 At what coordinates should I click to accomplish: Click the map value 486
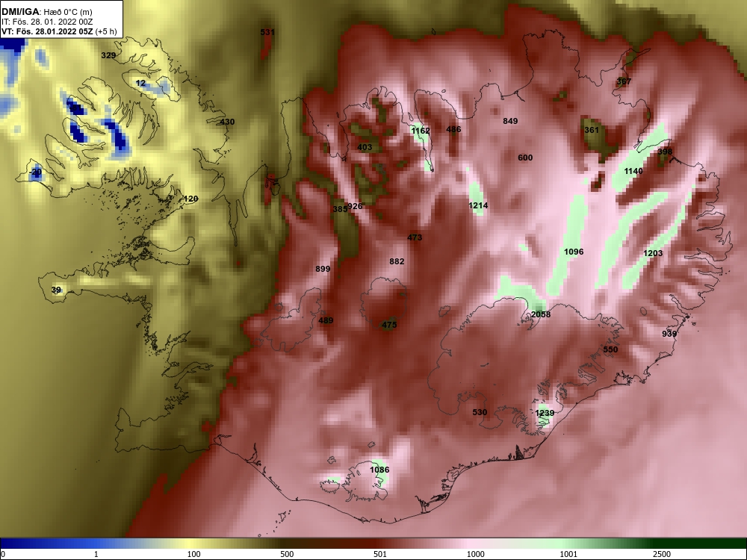453,129
